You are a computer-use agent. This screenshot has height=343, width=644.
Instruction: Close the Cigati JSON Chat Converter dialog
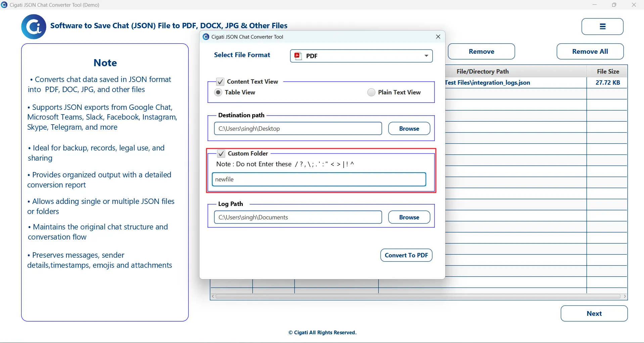[438, 37]
